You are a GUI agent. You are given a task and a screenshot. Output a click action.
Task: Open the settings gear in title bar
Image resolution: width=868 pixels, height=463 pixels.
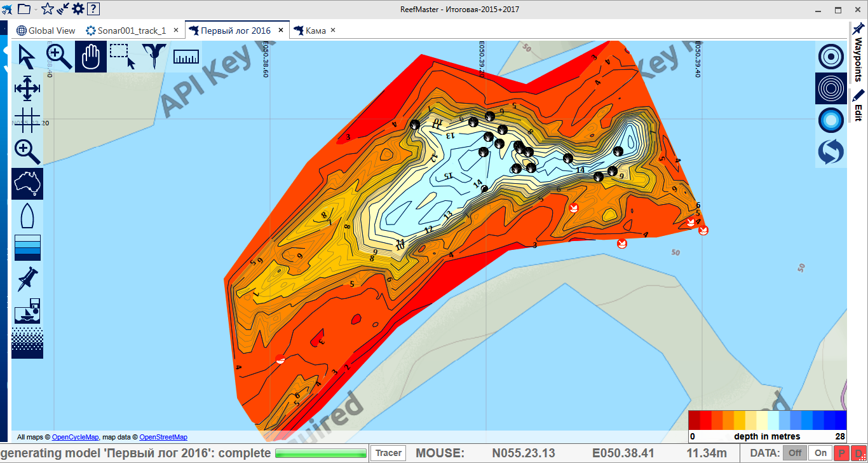pos(78,9)
